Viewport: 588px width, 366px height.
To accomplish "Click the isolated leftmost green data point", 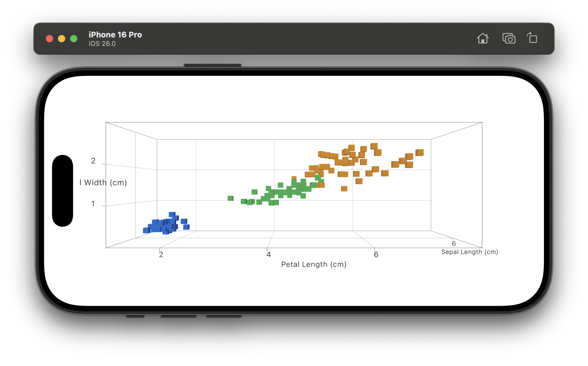I will click(x=230, y=198).
